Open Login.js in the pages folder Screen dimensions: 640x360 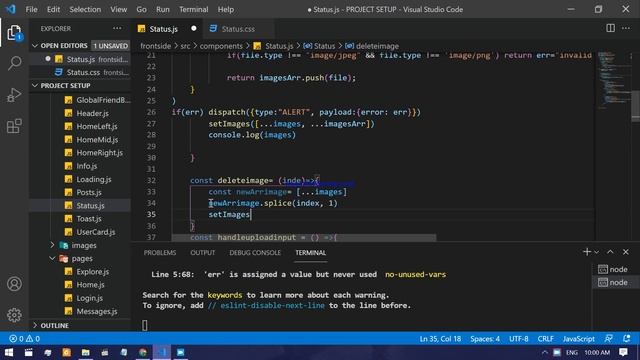pyautogui.click(x=89, y=298)
